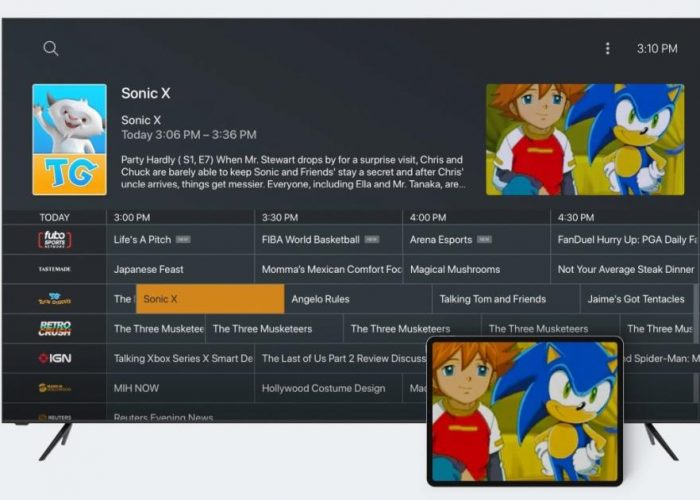The height and width of the screenshot is (500, 700).
Task: Select the fubo Sports Network channel logo
Action: (x=54, y=240)
